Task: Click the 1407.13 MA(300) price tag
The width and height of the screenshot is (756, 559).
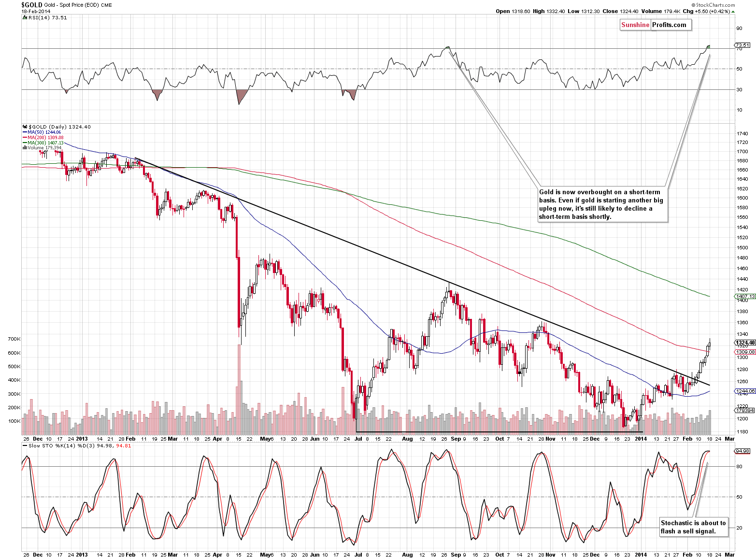Action: coord(745,296)
